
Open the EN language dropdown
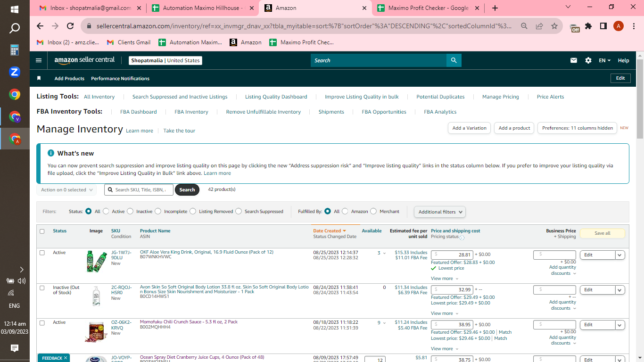coord(604,60)
